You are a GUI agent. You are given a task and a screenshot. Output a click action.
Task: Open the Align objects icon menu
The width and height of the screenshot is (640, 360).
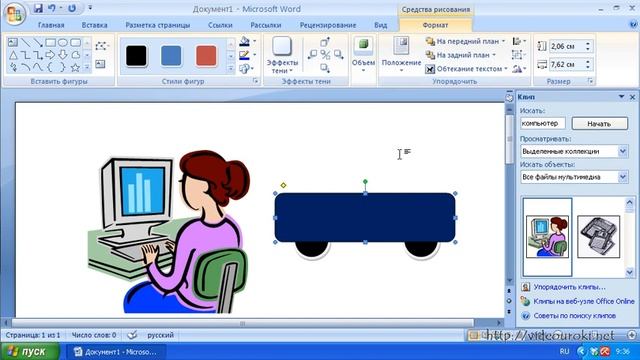519,41
